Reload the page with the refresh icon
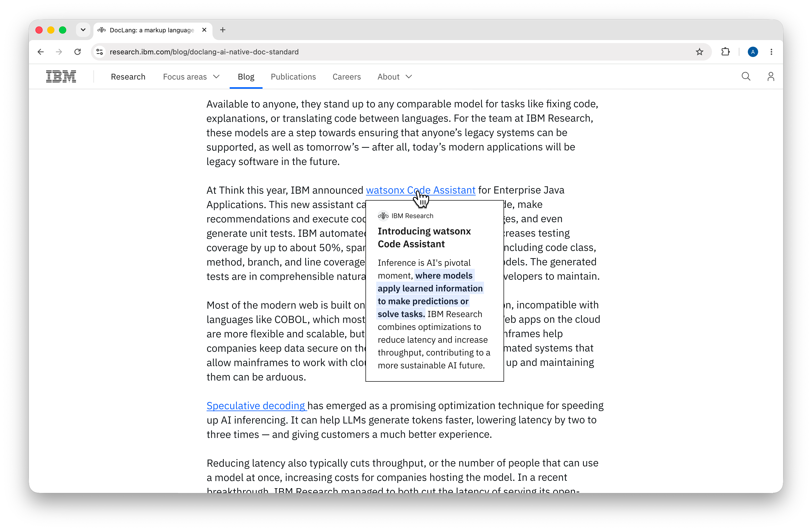Viewport: 812px width, 531px height. tap(78, 52)
